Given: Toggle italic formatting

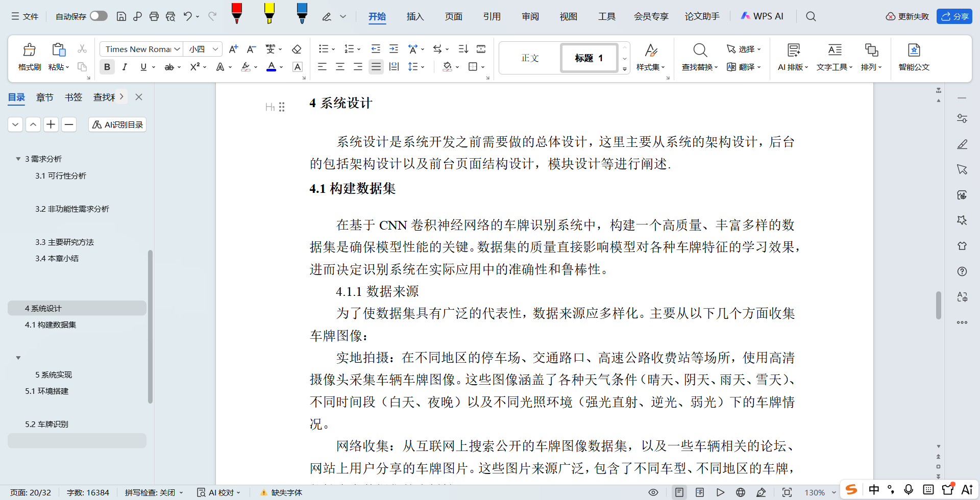Looking at the screenshot, I should (x=125, y=67).
